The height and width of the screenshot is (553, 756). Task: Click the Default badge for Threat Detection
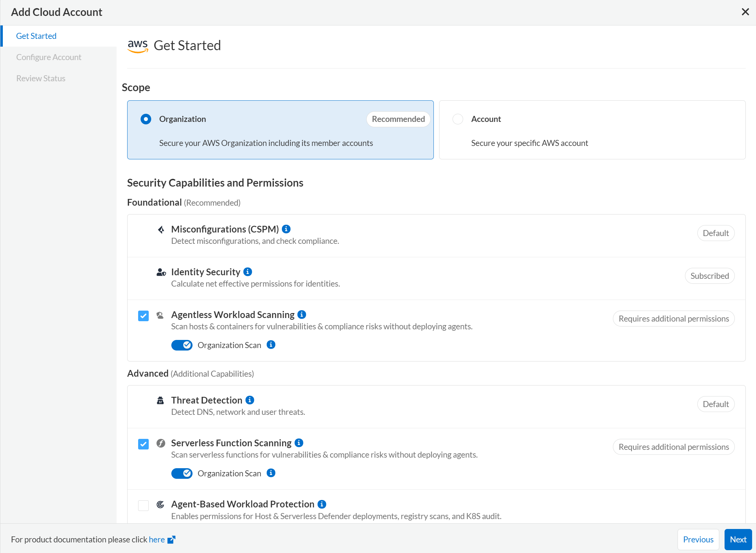[x=716, y=404]
